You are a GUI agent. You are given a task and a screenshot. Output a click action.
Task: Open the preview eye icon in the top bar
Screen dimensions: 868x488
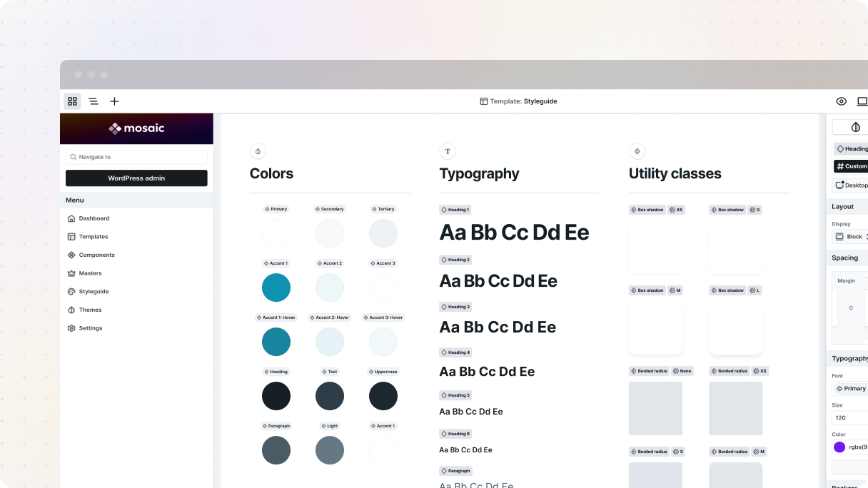pyautogui.click(x=841, y=101)
